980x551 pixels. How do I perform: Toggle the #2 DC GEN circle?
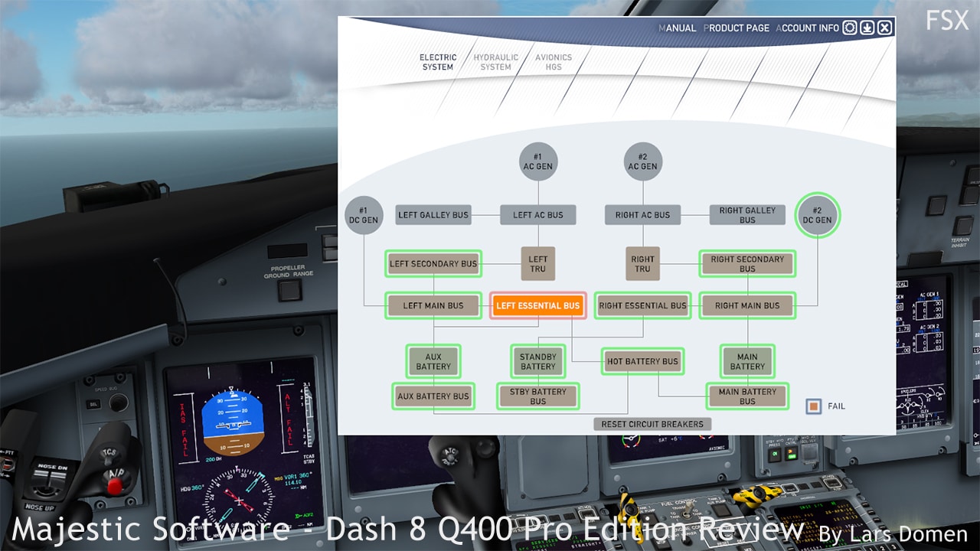tap(817, 215)
